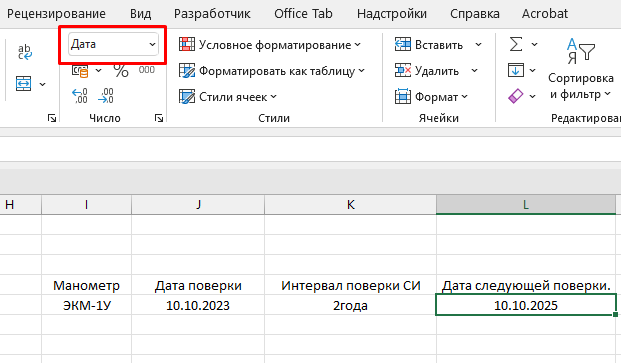Viewport: 621px width, 363px height.
Task: Click the Decrease Decimal icon
Action: [x=106, y=96]
